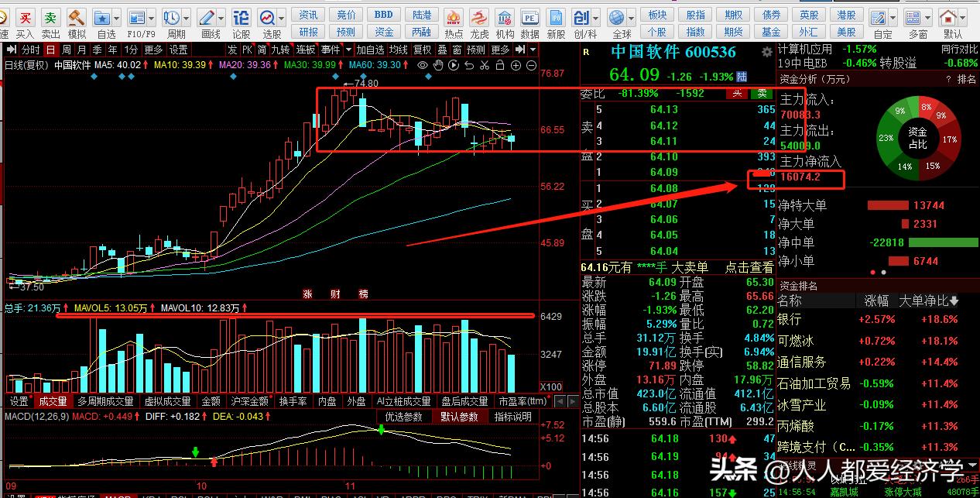Click the 排名 label in 资金分析 header
Screen dimensions: 980x498
[967, 79]
